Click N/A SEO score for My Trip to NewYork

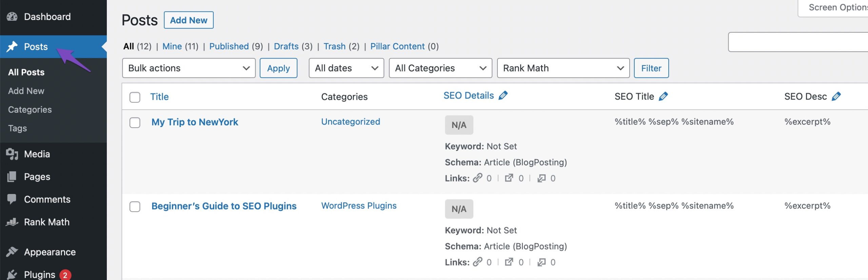459,125
